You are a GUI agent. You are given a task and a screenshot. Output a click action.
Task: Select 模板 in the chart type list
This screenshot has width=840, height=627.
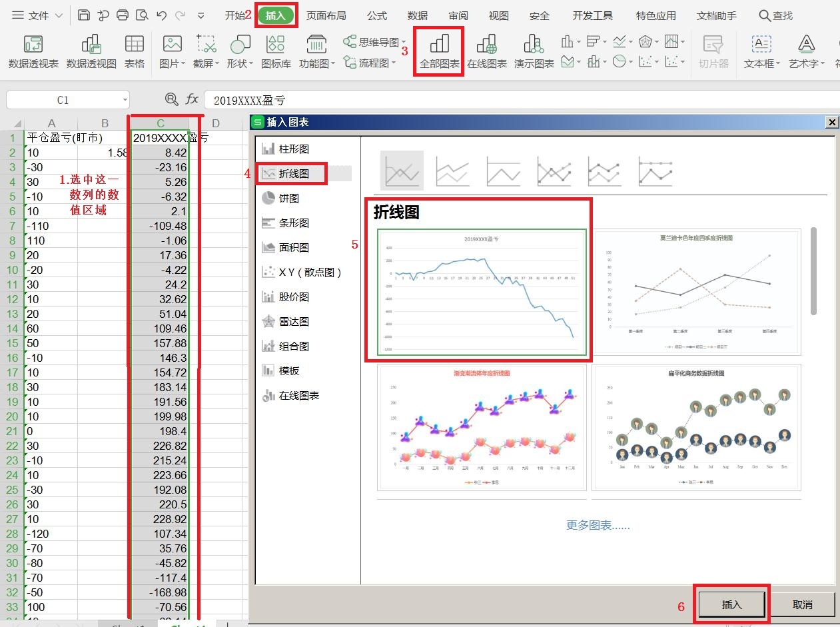[281, 371]
